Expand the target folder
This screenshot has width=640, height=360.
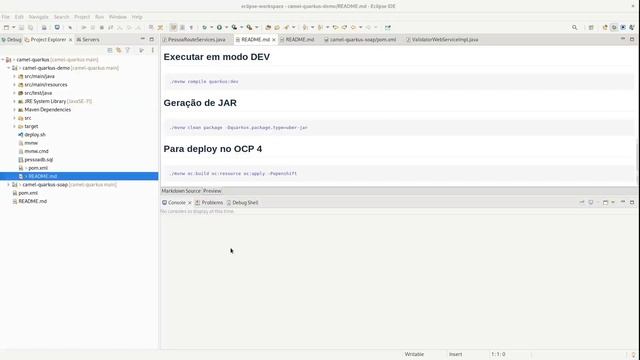[14, 127]
